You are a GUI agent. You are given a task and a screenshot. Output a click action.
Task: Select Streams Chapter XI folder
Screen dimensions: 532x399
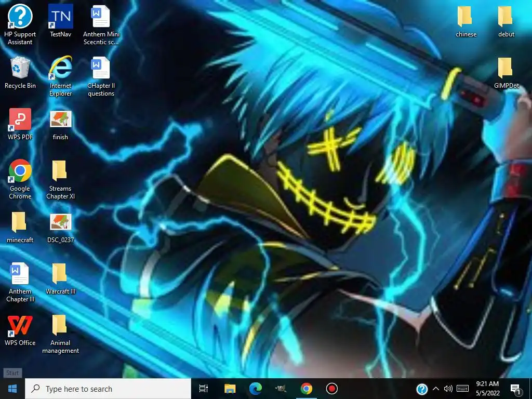(60, 180)
